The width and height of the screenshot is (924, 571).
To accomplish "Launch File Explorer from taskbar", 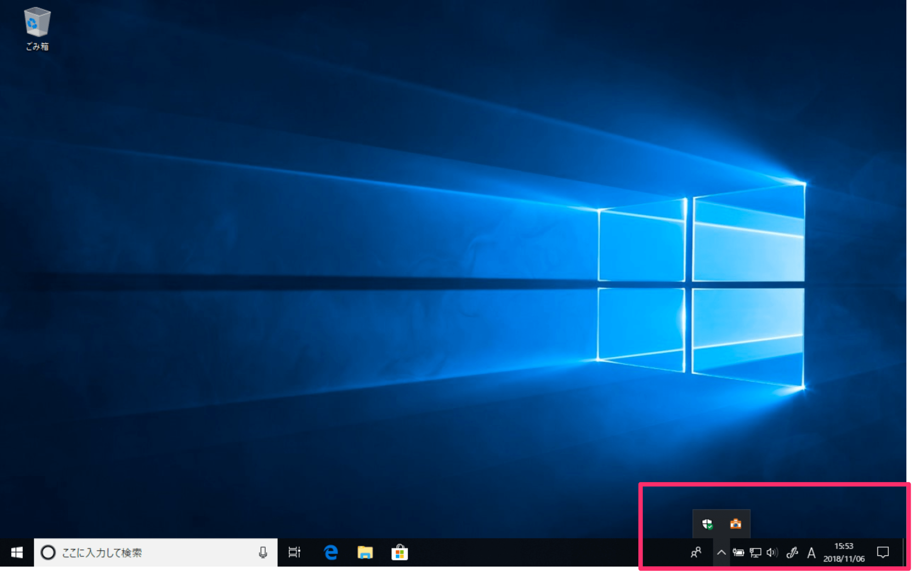I will coord(365,552).
